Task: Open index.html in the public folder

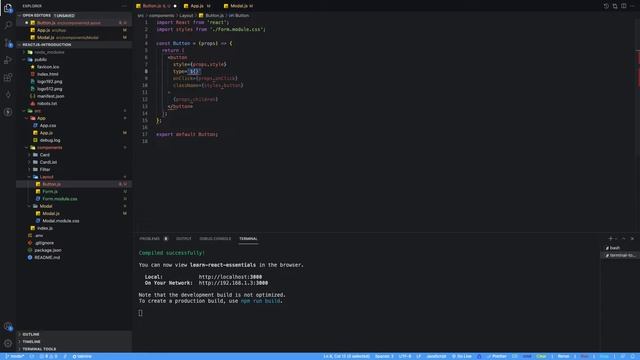Action: coord(47,74)
